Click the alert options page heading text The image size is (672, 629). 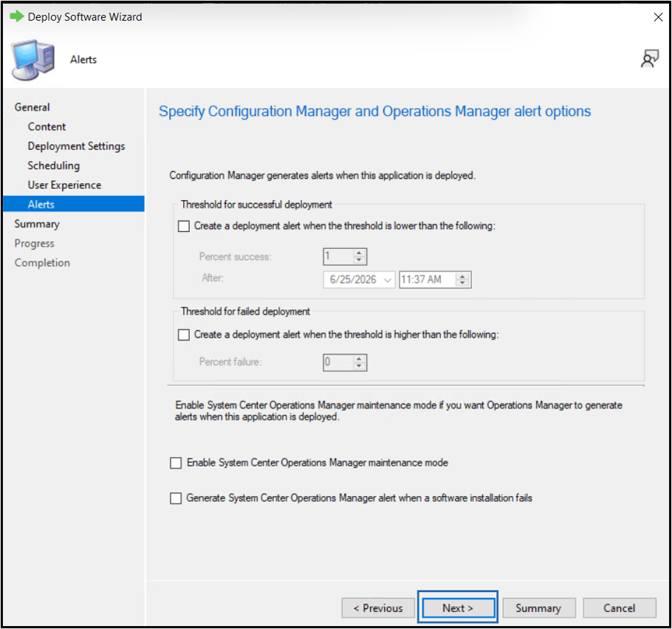coord(374,111)
